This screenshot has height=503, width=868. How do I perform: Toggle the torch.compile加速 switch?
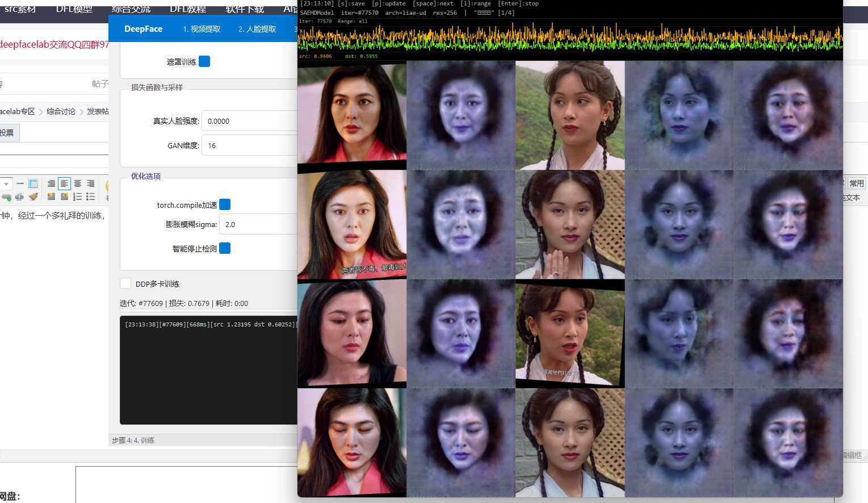tap(225, 204)
